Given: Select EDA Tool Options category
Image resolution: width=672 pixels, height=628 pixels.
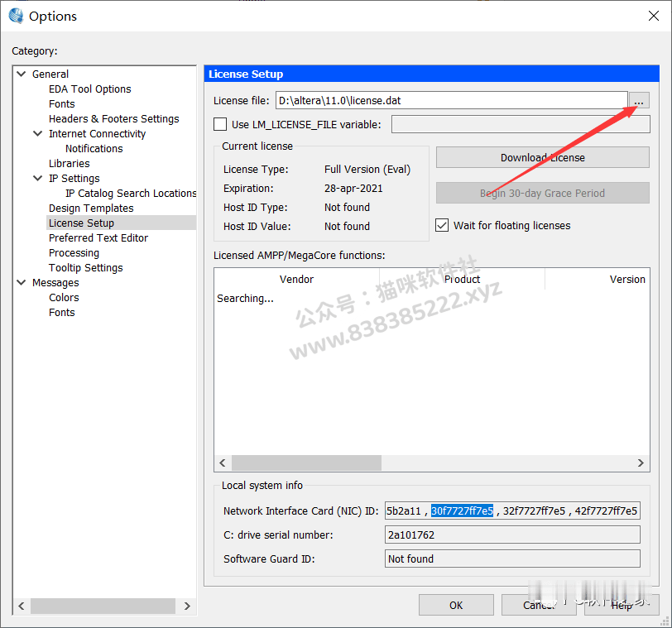Looking at the screenshot, I should (x=90, y=89).
